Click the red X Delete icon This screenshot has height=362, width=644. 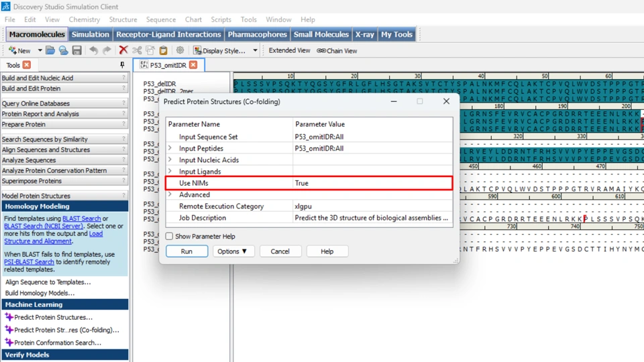click(x=123, y=50)
